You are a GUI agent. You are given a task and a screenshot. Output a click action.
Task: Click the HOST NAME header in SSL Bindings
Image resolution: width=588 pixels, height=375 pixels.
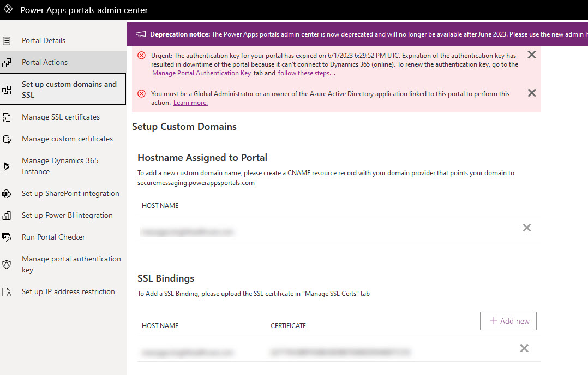pos(160,326)
